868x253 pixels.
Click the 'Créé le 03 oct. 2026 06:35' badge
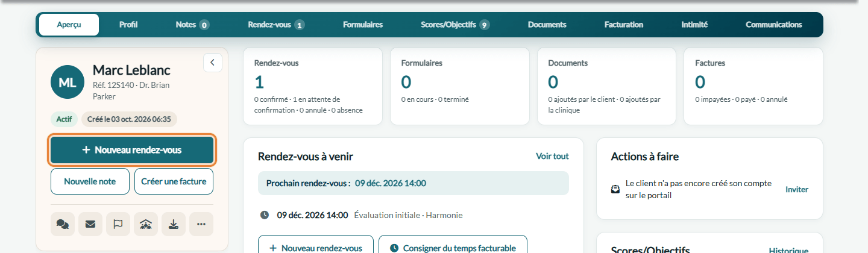tap(129, 119)
